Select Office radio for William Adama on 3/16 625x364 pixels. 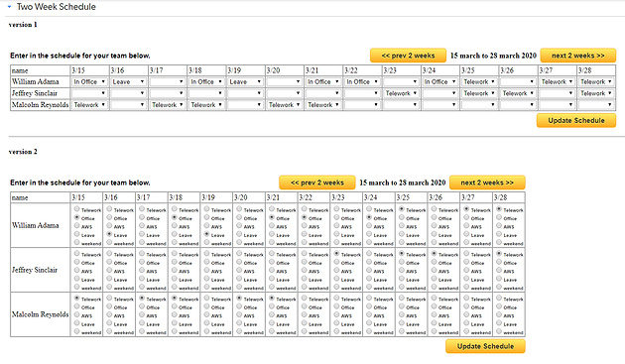[x=109, y=217]
